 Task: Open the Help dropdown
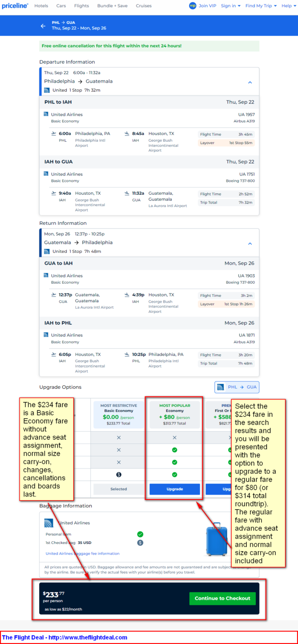tap(288, 6)
